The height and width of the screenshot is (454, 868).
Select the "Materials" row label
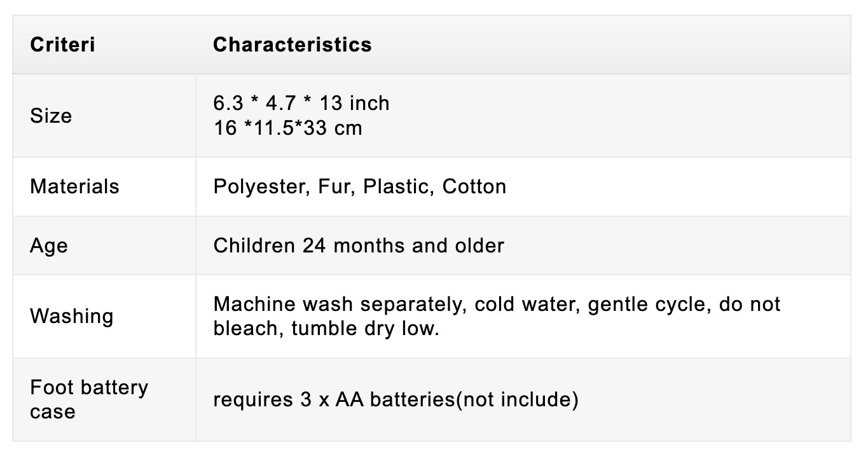click(x=74, y=186)
